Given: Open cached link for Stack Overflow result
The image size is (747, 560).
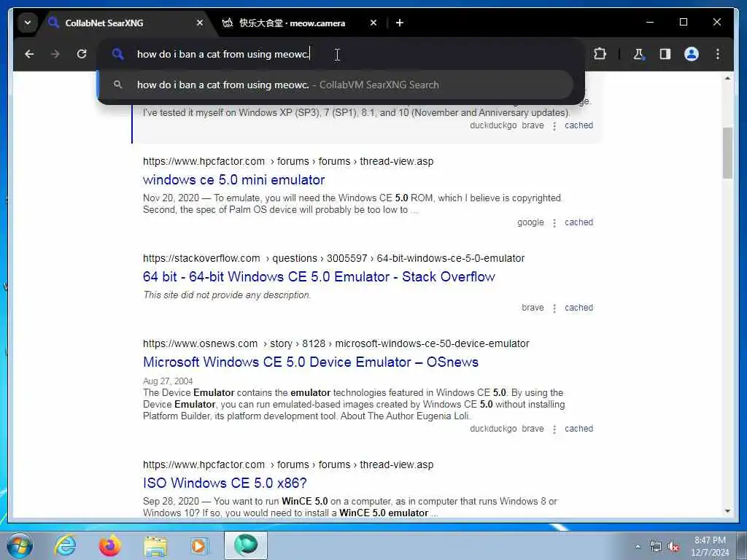Looking at the screenshot, I should click(x=578, y=308).
